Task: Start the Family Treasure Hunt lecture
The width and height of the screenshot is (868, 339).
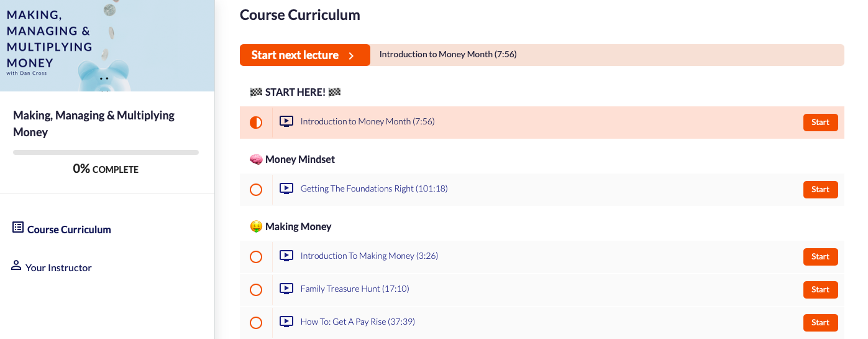Action: coord(820,290)
